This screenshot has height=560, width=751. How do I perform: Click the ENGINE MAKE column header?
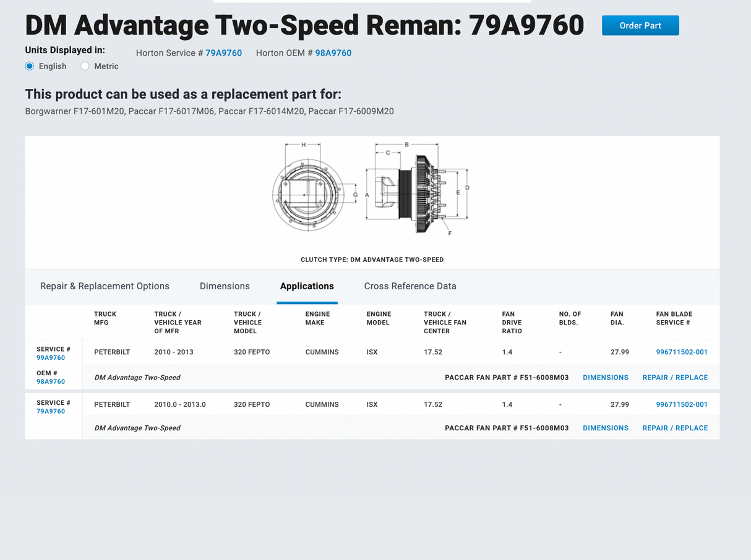[317, 318]
